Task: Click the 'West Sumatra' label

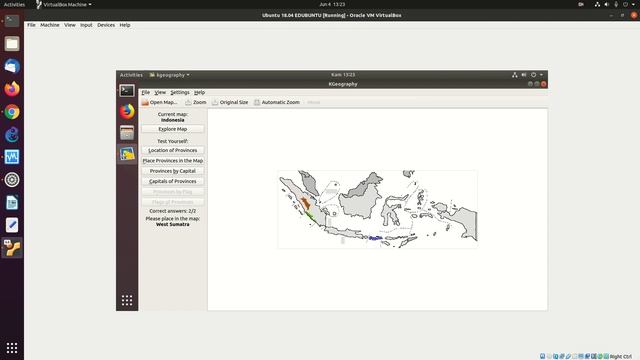Action: (x=173, y=224)
